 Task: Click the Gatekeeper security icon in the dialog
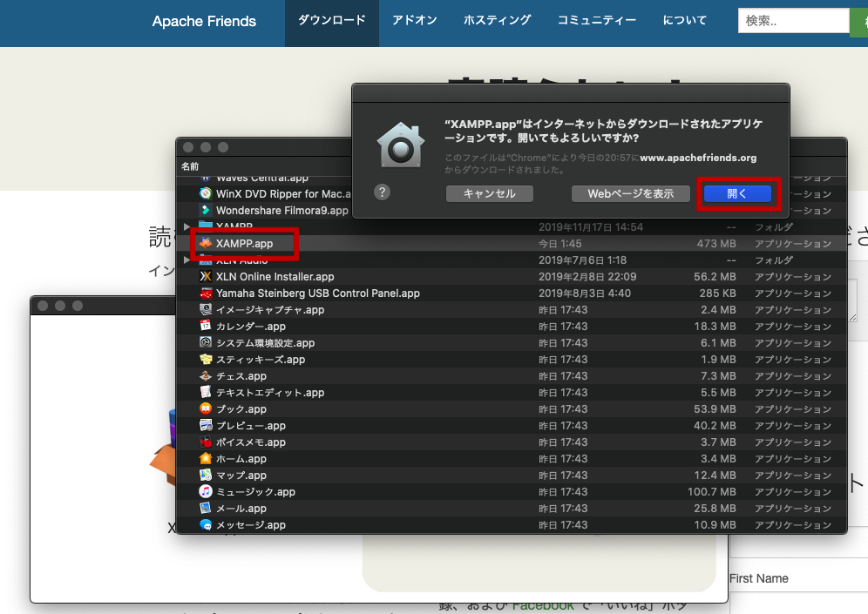(x=401, y=145)
